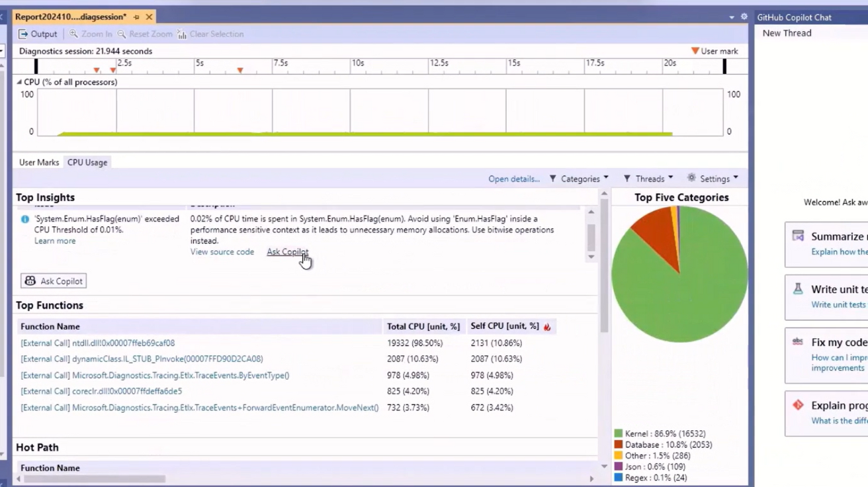868x487 pixels.
Task: Sort by Total CPU column header
Action: pyautogui.click(x=423, y=326)
